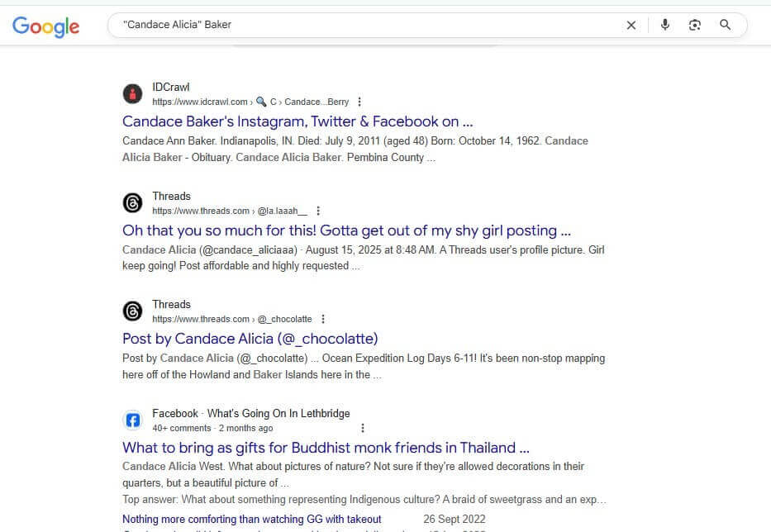Open Buddhist monk gifts Facebook result
Screen dimensions: 771x532
click(x=326, y=448)
